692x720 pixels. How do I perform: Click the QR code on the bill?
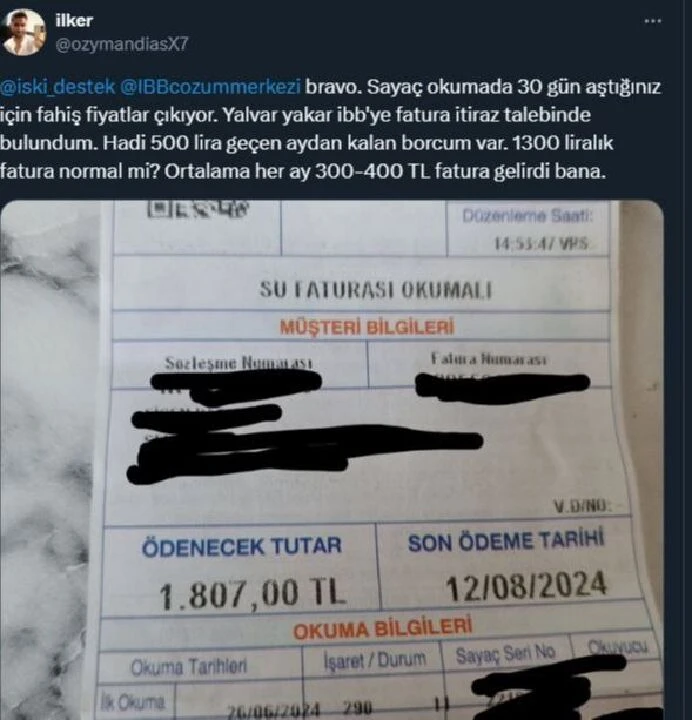point(198,209)
